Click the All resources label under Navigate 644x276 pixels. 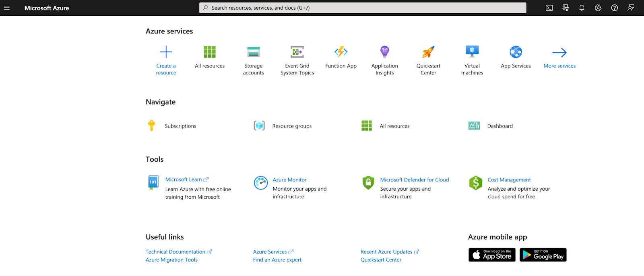point(394,126)
